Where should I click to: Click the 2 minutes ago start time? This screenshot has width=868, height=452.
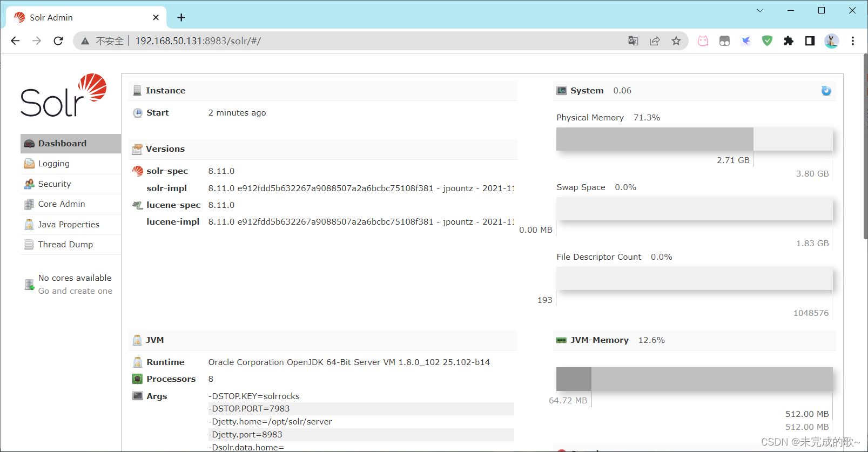pos(237,113)
